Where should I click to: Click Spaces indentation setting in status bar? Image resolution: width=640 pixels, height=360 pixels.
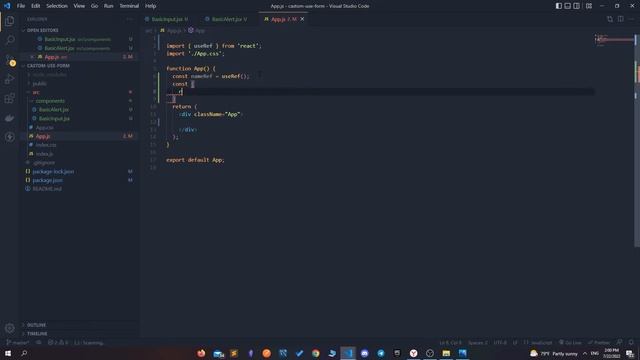click(x=478, y=342)
